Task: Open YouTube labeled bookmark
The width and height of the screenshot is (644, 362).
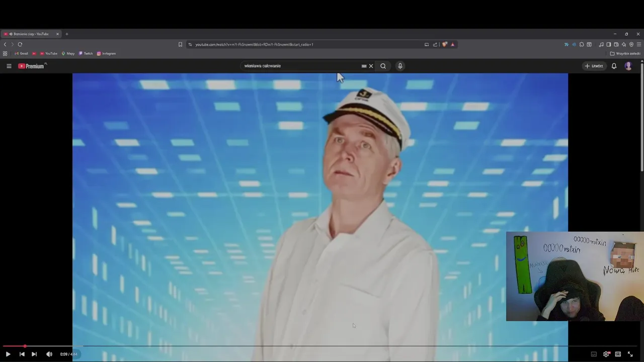Action: coord(49,53)
